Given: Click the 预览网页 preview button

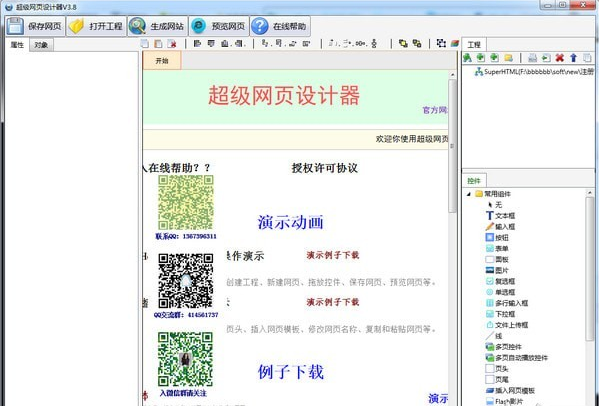Looking at the screenshot, I should [219, 26].
